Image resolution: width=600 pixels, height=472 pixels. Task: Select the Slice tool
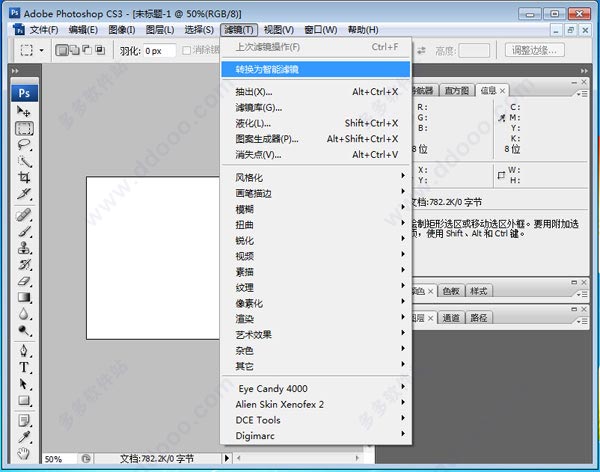(x=24, y=194)
